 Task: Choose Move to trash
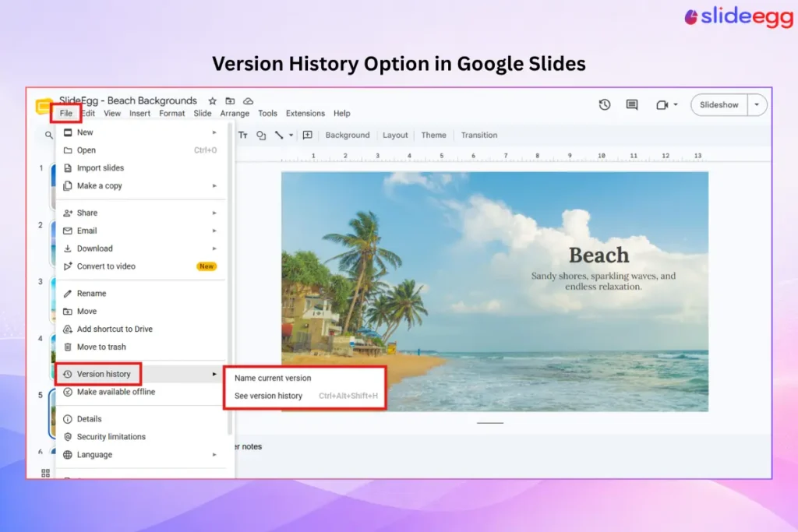(x=140, y=347)
